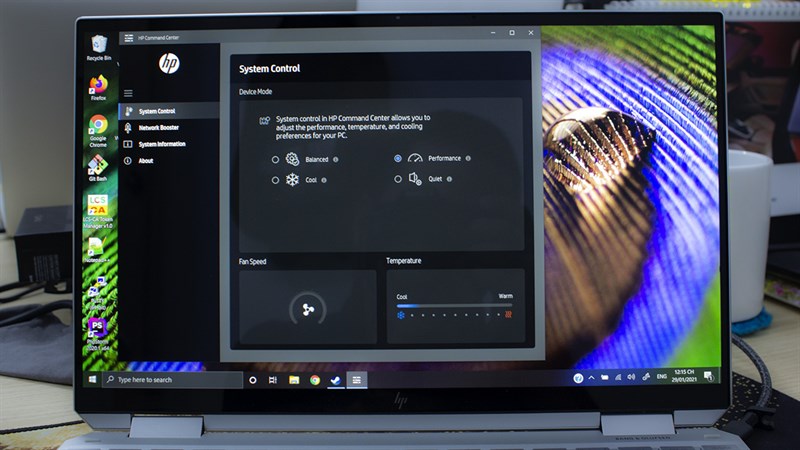Go to the System Control section
The width and height of the screenshot is (800, 450).
[x=169, y=111]
